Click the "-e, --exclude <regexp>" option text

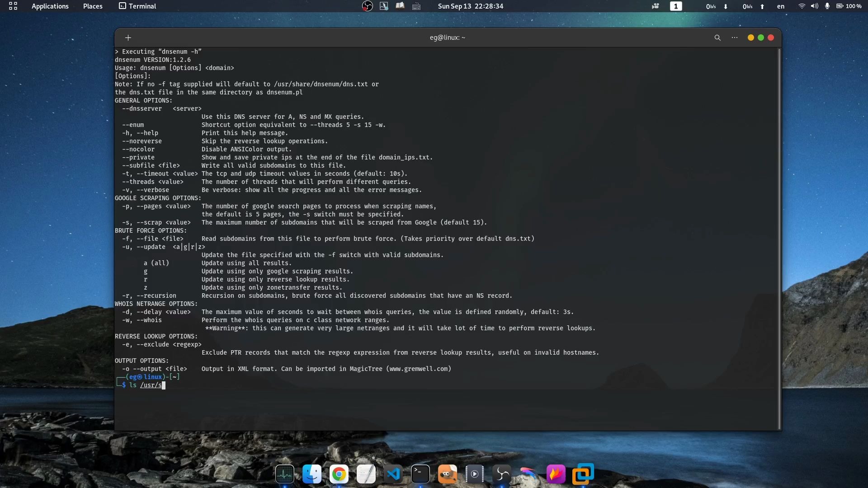pyautogui.click(x=162, y=344)
